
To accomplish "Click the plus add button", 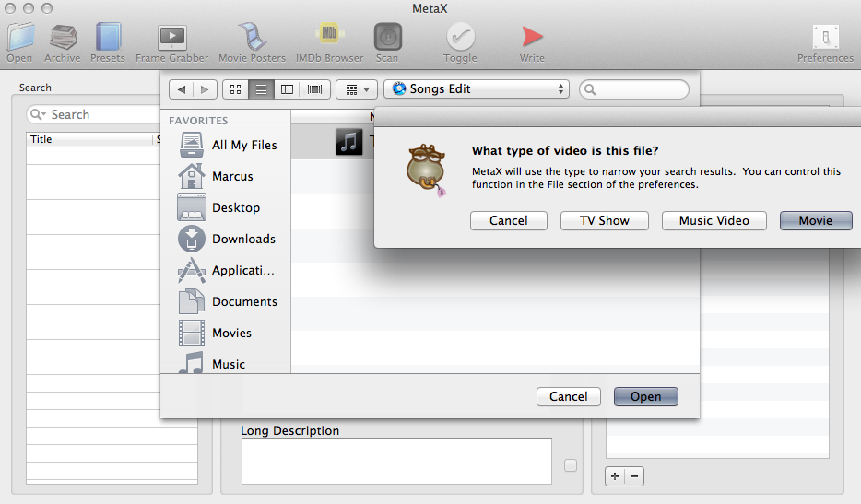I will point(615,476).
